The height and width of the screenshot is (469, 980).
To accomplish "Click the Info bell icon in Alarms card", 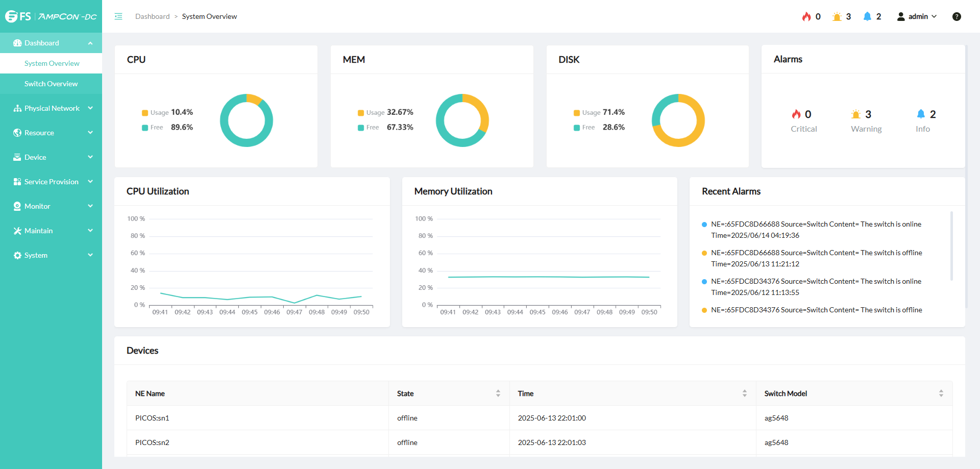I will click(921, 114).
